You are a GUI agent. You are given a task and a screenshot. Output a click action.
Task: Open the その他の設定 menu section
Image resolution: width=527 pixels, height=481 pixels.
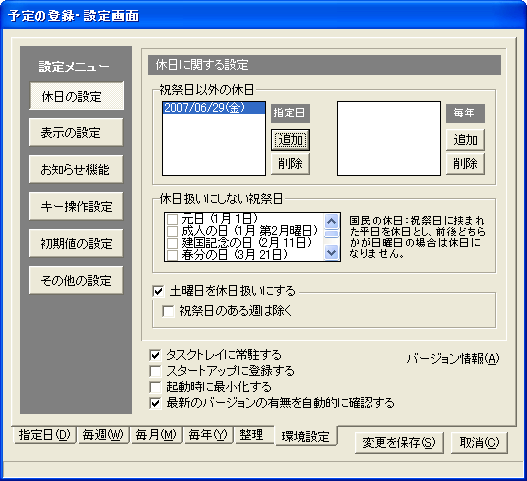pyautogui.click(x=76, y=280)
